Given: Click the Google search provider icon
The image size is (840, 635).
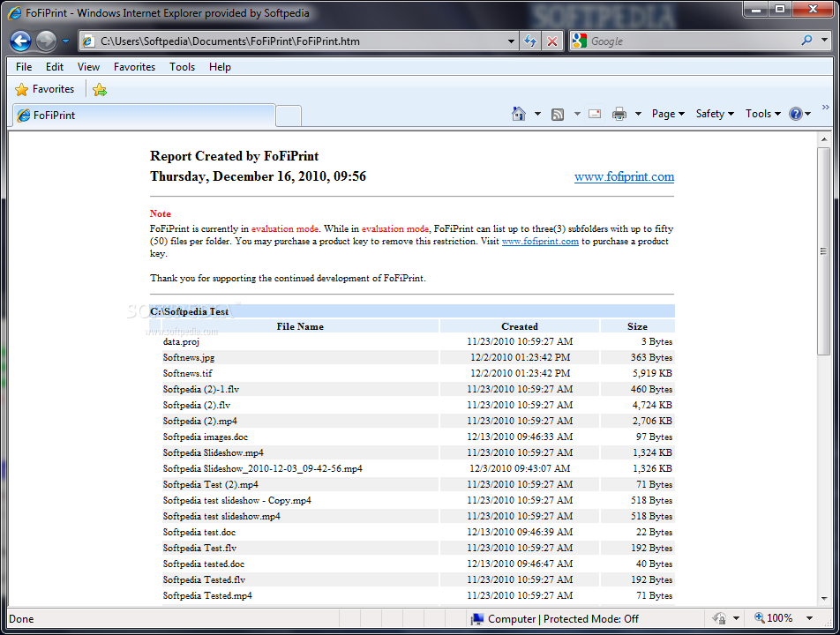Looking at the screenshot, I should (x=579, y=41).
